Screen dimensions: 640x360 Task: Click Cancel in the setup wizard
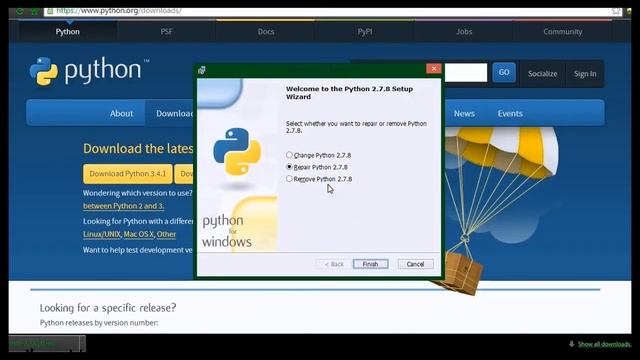pyautogui.click(x=415, y=264)
